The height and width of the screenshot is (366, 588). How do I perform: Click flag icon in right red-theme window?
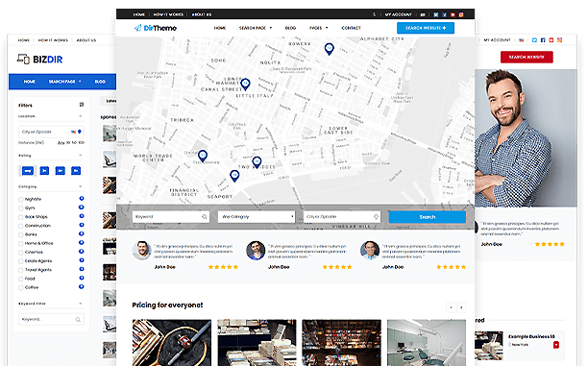[x=522, y=40]
